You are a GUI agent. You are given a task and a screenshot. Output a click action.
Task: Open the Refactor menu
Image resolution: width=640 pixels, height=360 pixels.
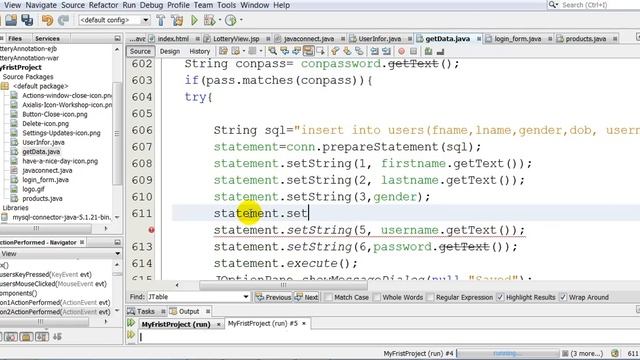[103, 5]
